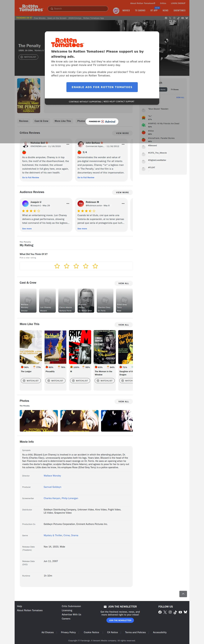This screenshot has width=204, height=644.
Task: Click Continue Without Supporting link
Action: (85, 102)
